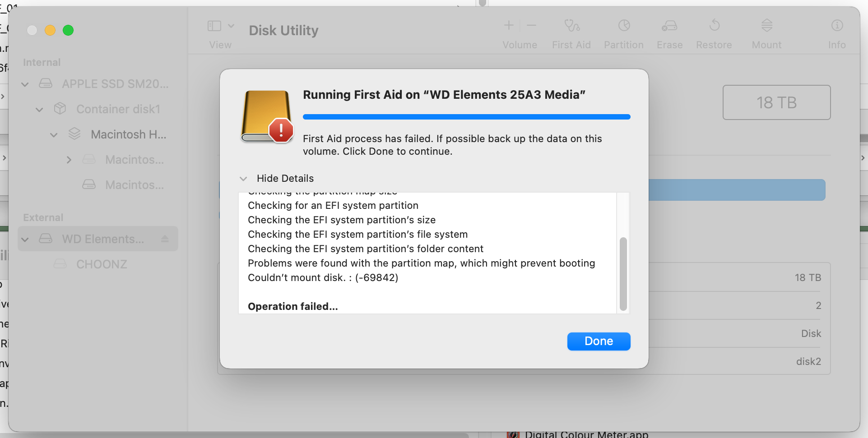Click the First Aid progress bar
The width and height of the screenshot is (868, 438).
pos(466,117)
